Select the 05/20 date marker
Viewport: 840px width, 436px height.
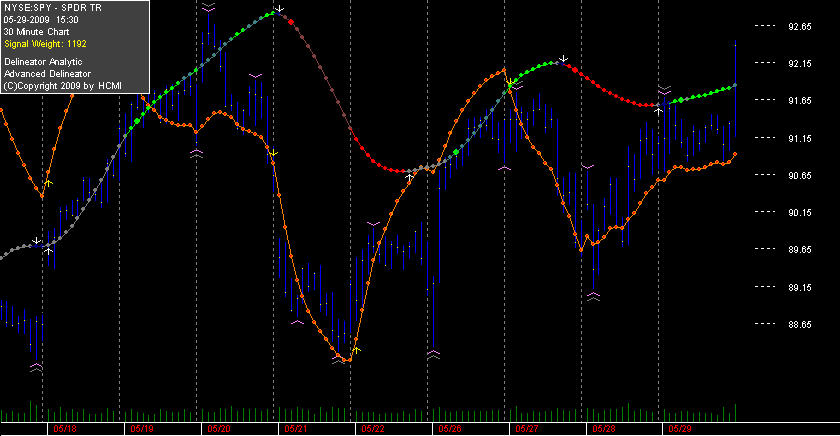[219, 429]
